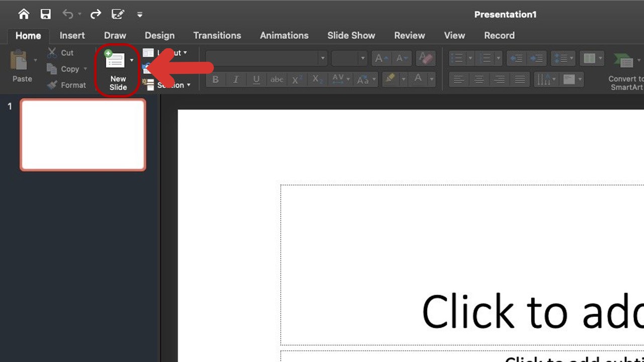Undo the last action
The height and width of the screenshot is (362, 644).
coord(67,14)
